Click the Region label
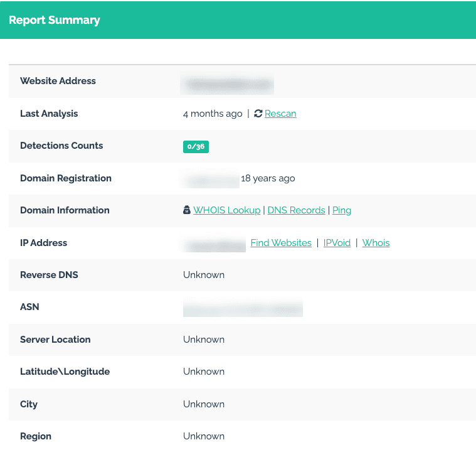The height and width of the screenshot is (472, 476). point(36,436)
